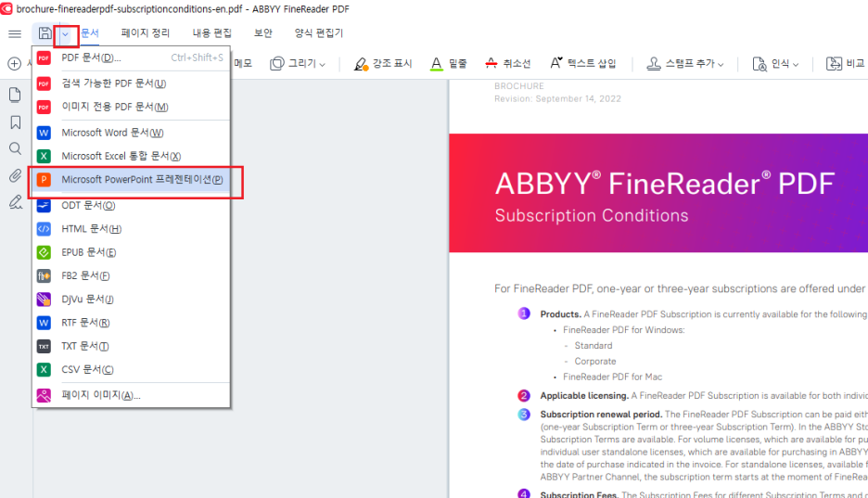Select FB2 문서 menu entry

(x=131, y=275)
